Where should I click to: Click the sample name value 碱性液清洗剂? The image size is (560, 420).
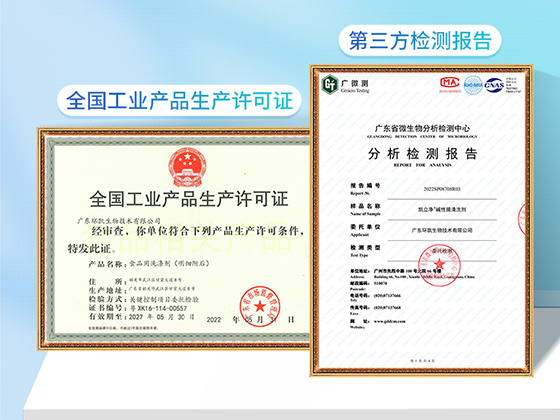click(x=442, y=210)
